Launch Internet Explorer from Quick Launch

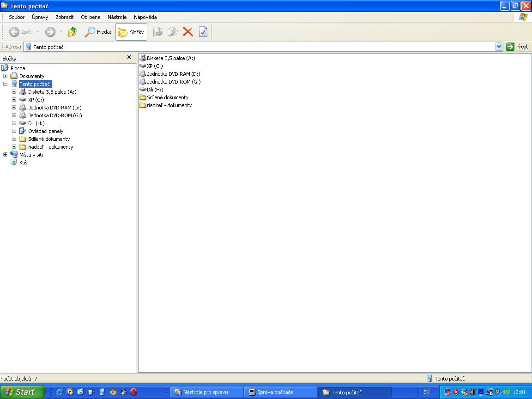[60, 392]
